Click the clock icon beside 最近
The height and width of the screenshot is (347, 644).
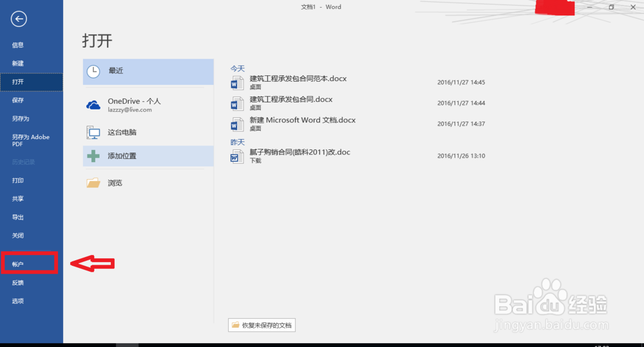93,71
